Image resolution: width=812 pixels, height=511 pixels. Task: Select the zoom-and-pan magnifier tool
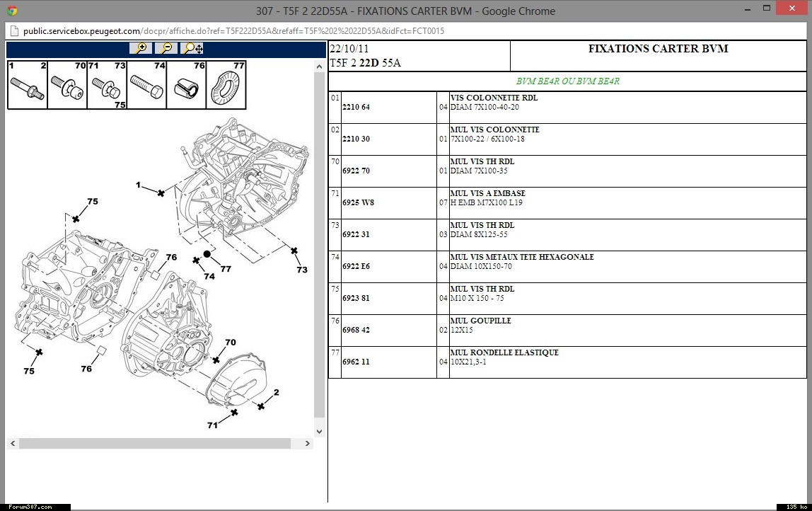pyautogui.click(x=192, y=48)
